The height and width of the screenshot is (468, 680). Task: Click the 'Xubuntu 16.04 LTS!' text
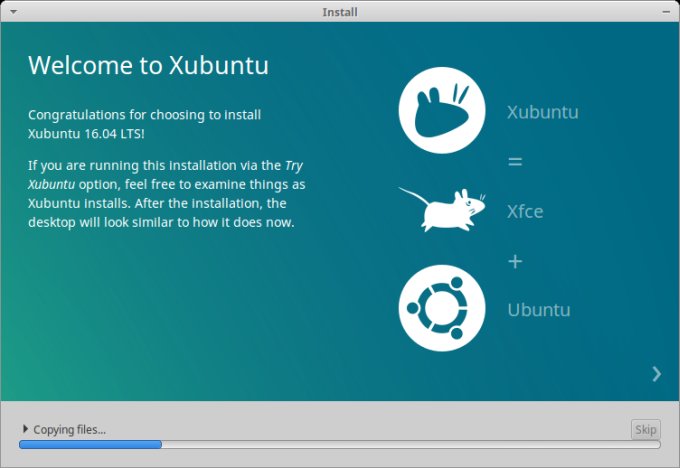[86, 134]
